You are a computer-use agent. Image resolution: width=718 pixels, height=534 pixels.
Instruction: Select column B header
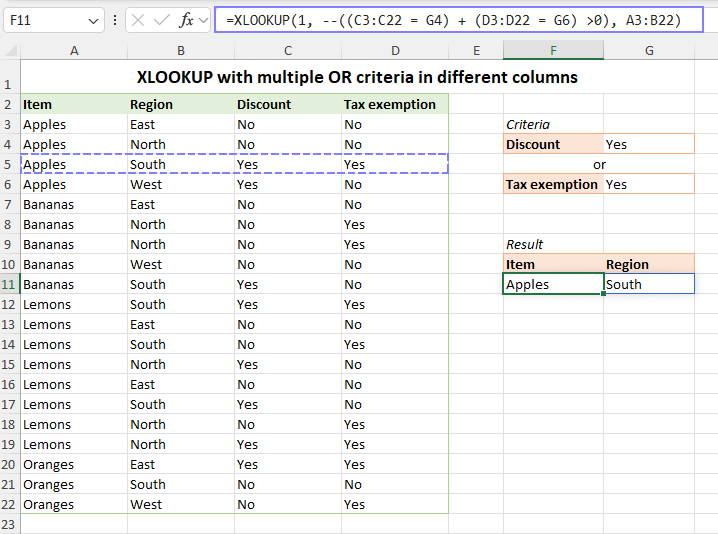pyautogui.click(x=181, y=50)
